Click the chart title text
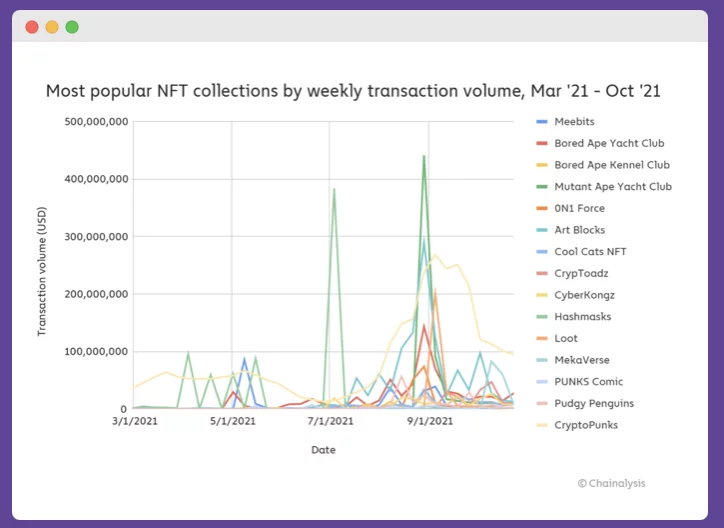This screenshot has width=724, height=528. pos(353,91)
